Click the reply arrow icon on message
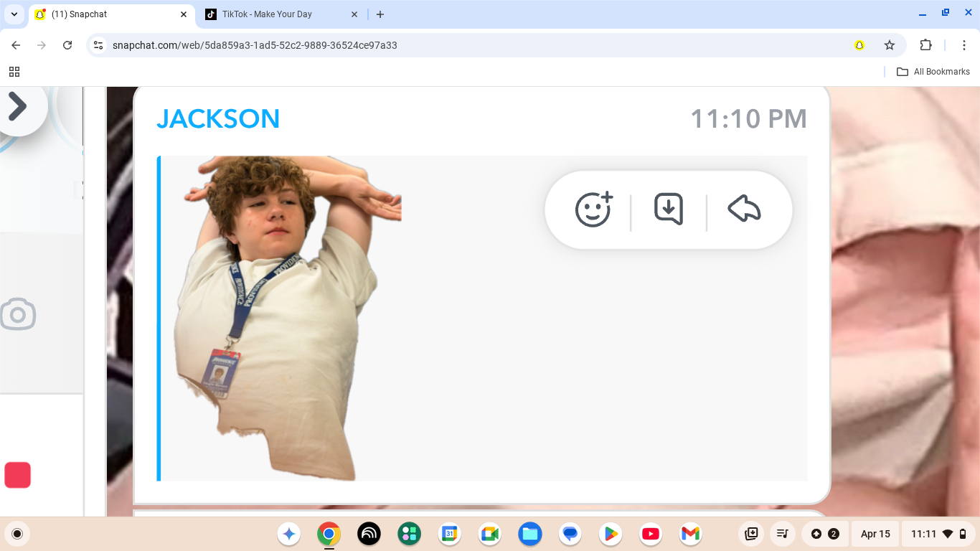This screenshot has height=551, width=980. coord(744,210)
